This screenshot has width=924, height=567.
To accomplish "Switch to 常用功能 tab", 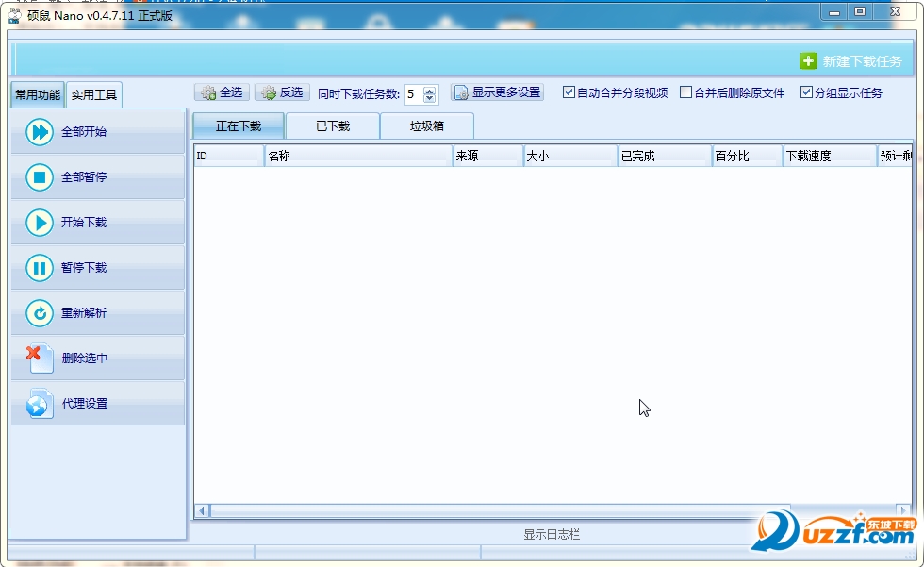I will (x=38, y=95).
